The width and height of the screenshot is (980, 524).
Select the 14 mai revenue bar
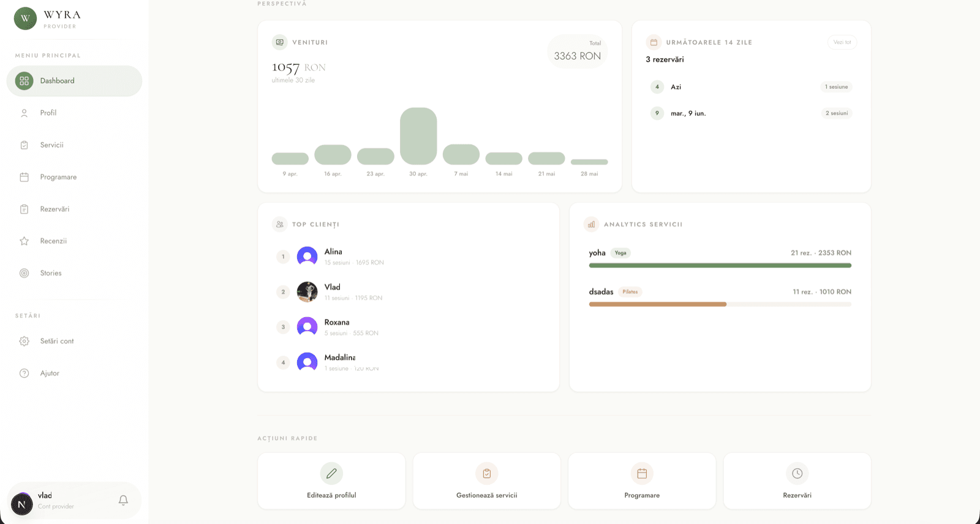(x=504, y=159)
